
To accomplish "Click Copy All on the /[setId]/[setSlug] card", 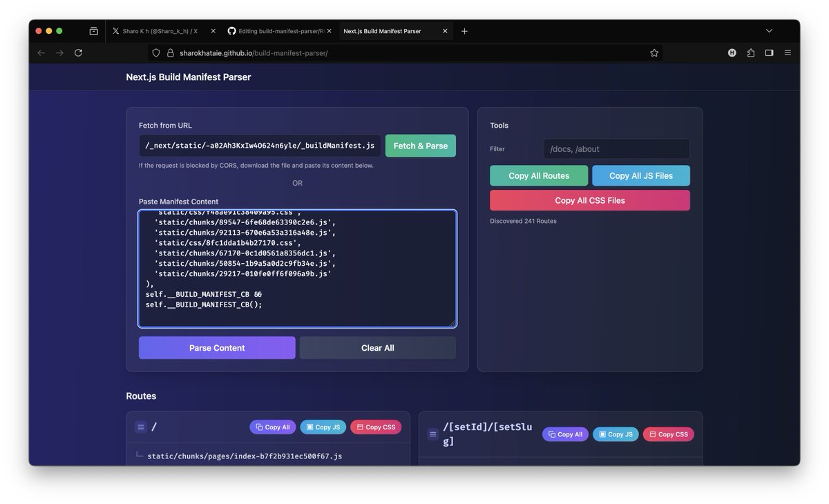I will pyautogui.click(x=566, y=434).
